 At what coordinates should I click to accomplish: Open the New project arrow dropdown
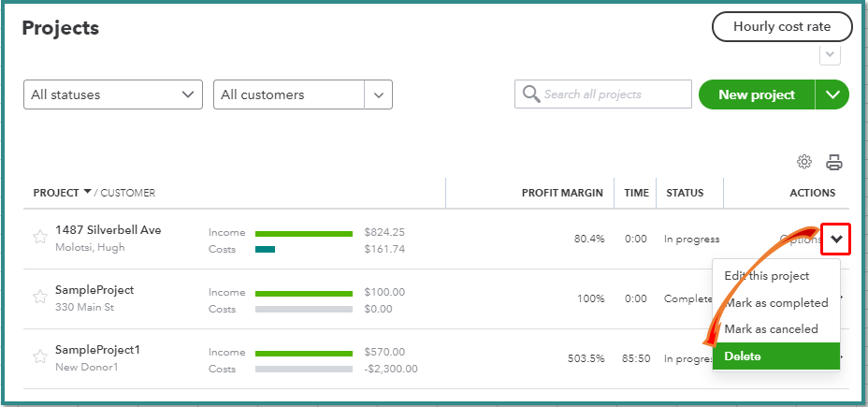coord(832,94)
